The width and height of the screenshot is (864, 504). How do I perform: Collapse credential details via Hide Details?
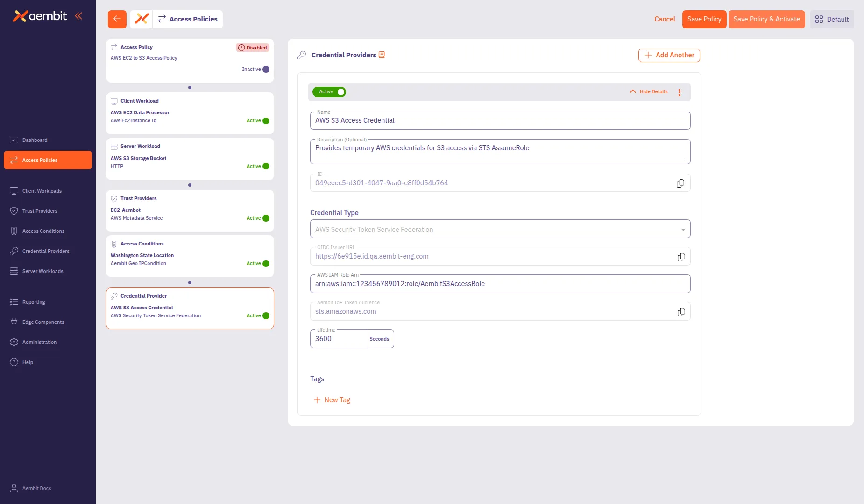(649, 91)
